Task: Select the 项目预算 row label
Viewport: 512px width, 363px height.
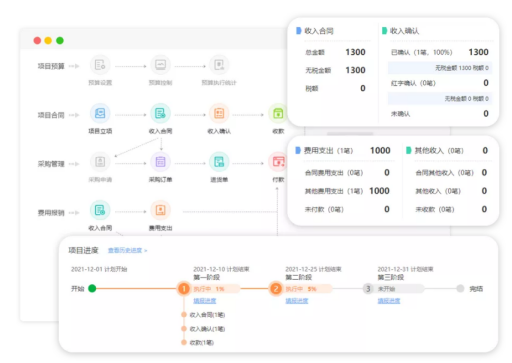Action: 51,66
